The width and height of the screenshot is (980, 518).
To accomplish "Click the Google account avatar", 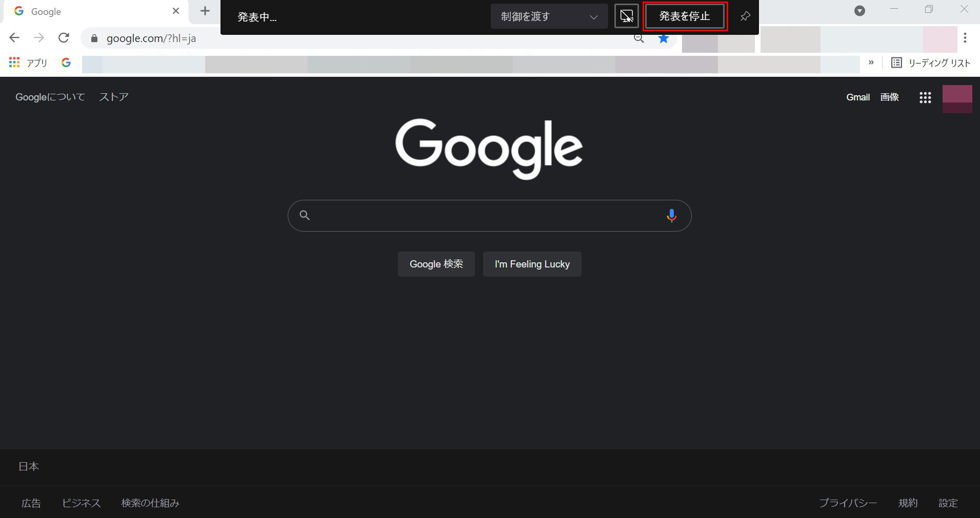I will tap(957, 99).
